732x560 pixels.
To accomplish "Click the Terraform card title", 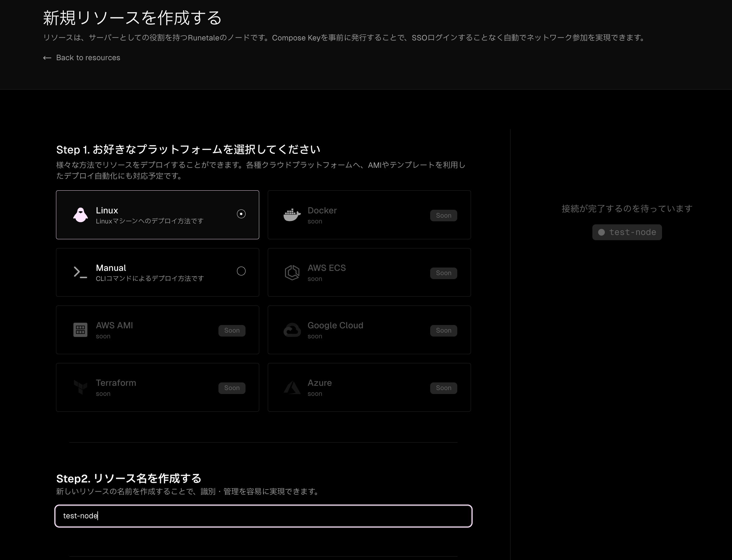I will (x=116, y=383).
